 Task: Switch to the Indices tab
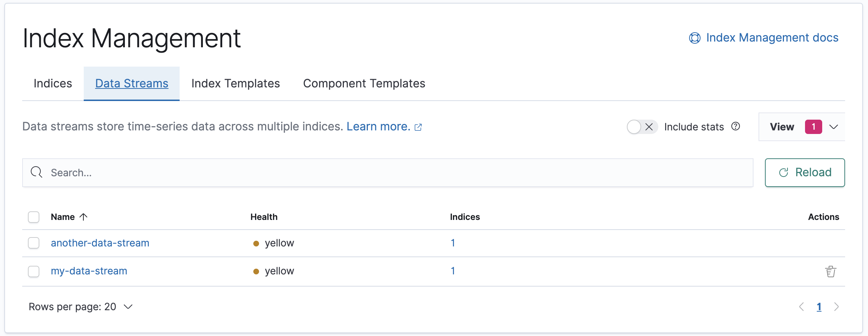click(53, 83)
